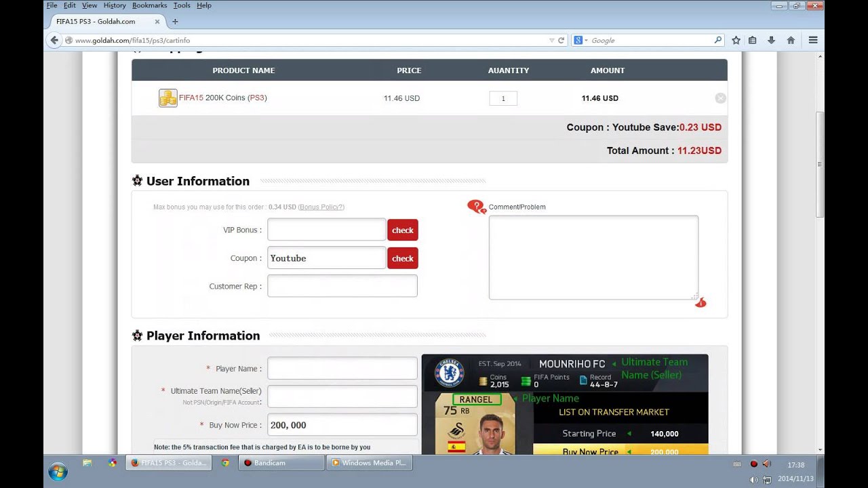Click the red question bubble icon
This screenshot has width=868, height=488.
[477, 207]
